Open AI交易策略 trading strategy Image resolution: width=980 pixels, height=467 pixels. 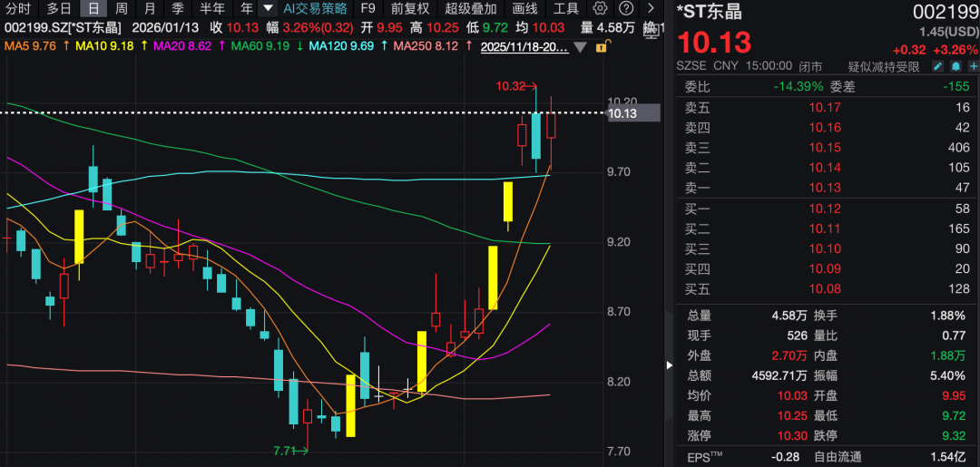315,8
